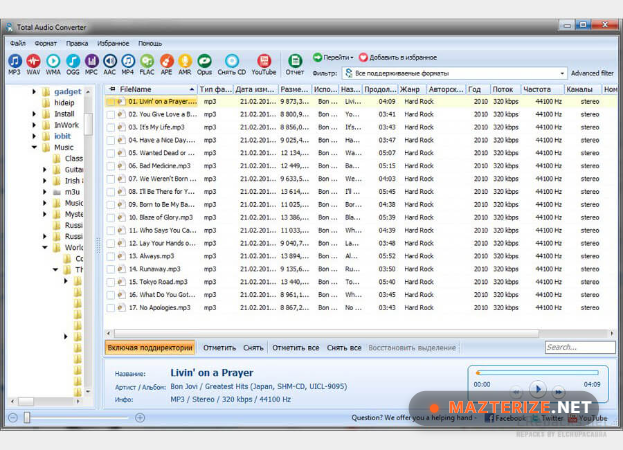Click Отметить to mark selected files
This screenshot has height=450, width=623.
tap(219, 348)
